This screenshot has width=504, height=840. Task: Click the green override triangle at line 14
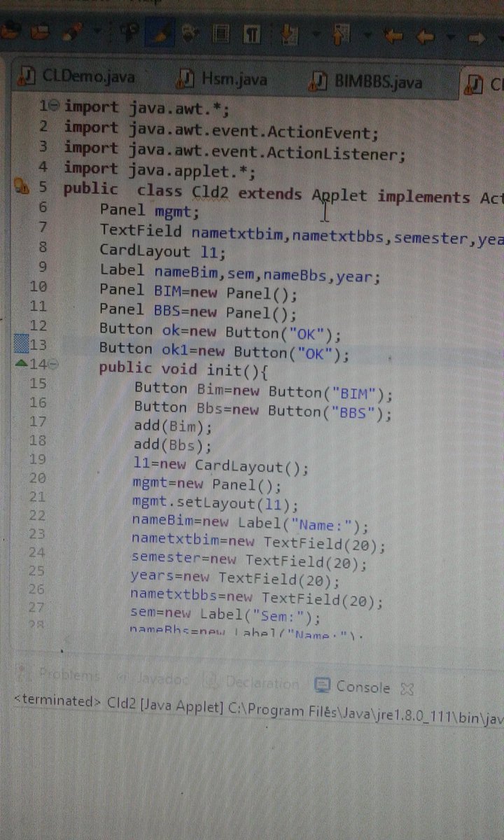pyautogui.click(x=22, y=363)
